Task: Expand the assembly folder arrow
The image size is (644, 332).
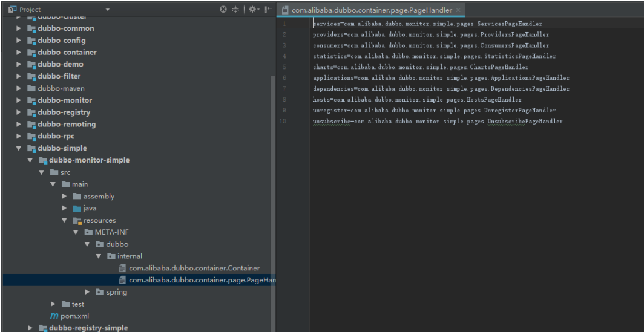Action: pyautogui.click(x=65, y=196)
